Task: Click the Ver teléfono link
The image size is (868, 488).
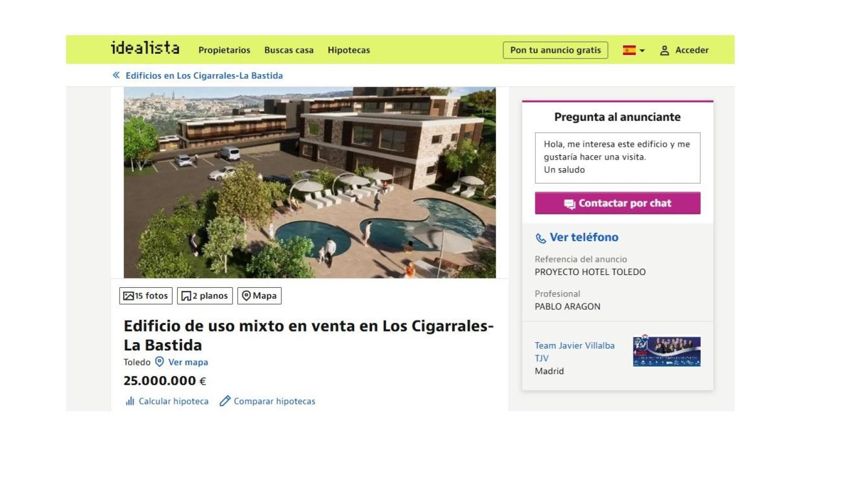Action: (583, 237)
